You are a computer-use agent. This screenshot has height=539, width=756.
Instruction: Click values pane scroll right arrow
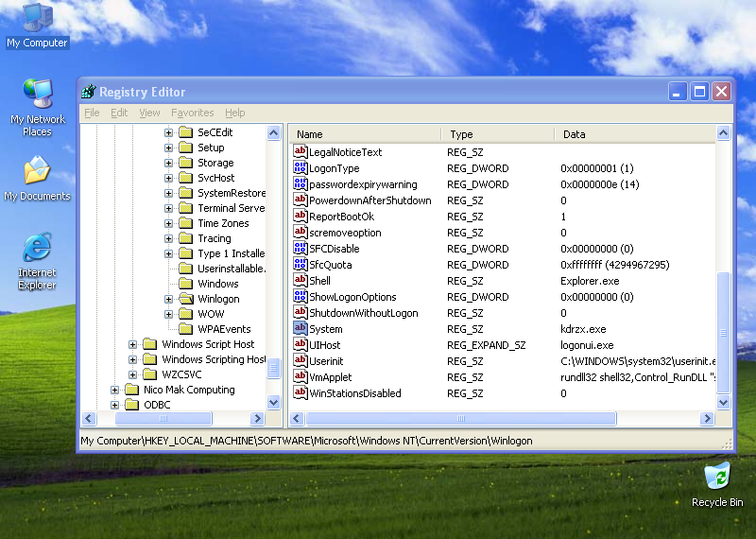(707, 418)
